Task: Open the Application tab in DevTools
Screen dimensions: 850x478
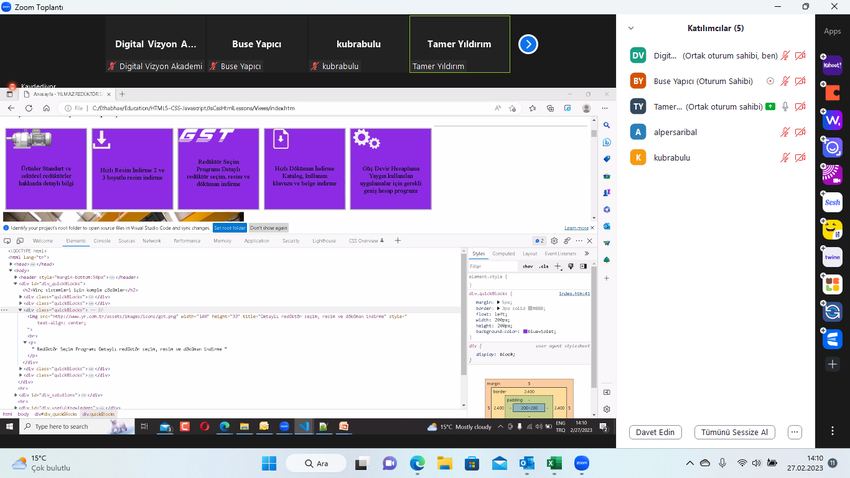Action: pyautogui.click(x=256, y=241)
